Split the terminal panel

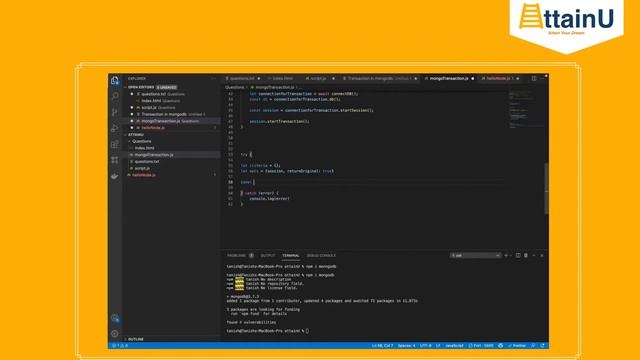point(518,256)
